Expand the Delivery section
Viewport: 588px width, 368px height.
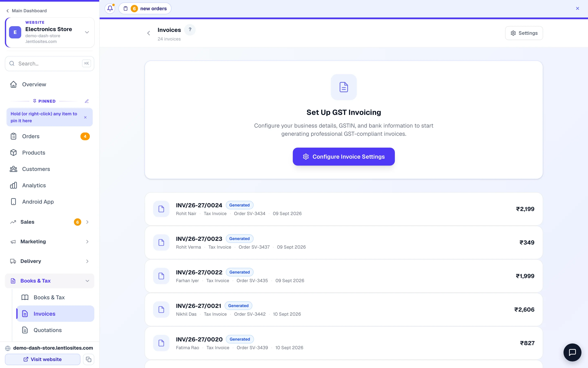coord(50,261)
